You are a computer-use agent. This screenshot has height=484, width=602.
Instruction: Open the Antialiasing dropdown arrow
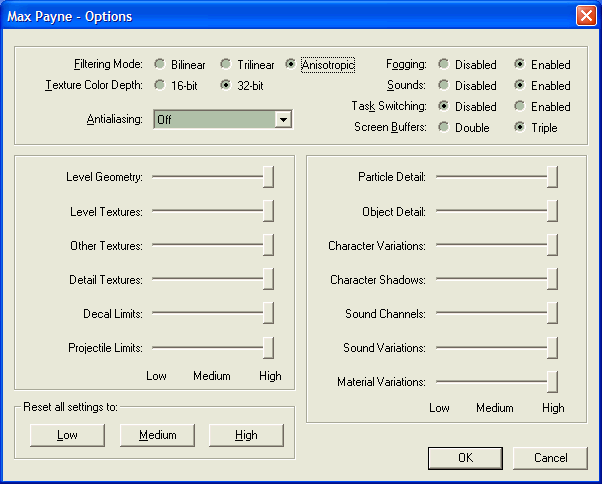coord(283,119)
